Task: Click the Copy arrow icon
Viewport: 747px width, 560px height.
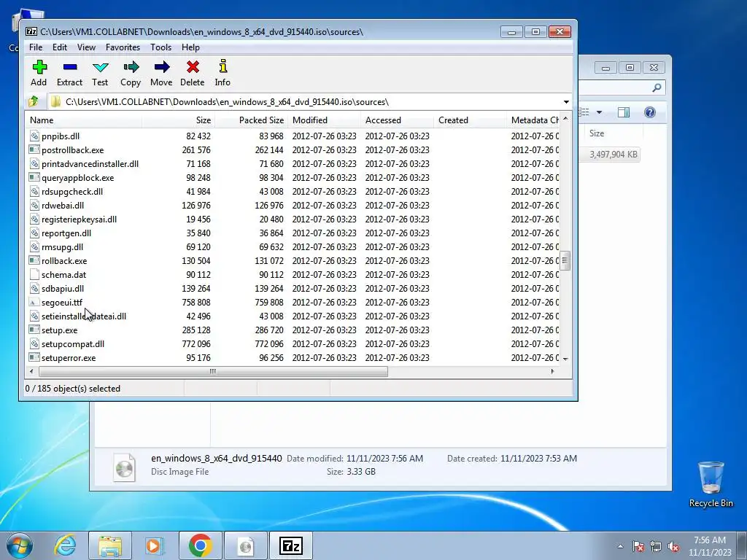Action: pos(131,67)
